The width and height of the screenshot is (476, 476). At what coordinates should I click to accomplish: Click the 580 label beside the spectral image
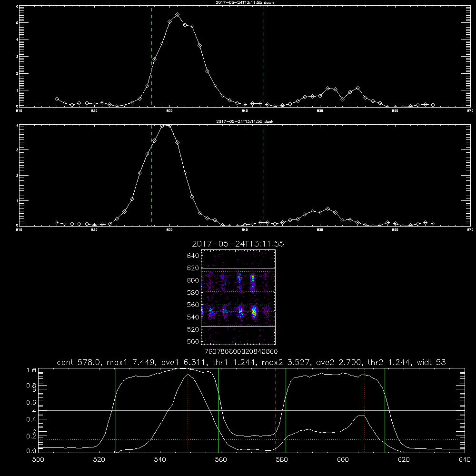coord(193,292)
